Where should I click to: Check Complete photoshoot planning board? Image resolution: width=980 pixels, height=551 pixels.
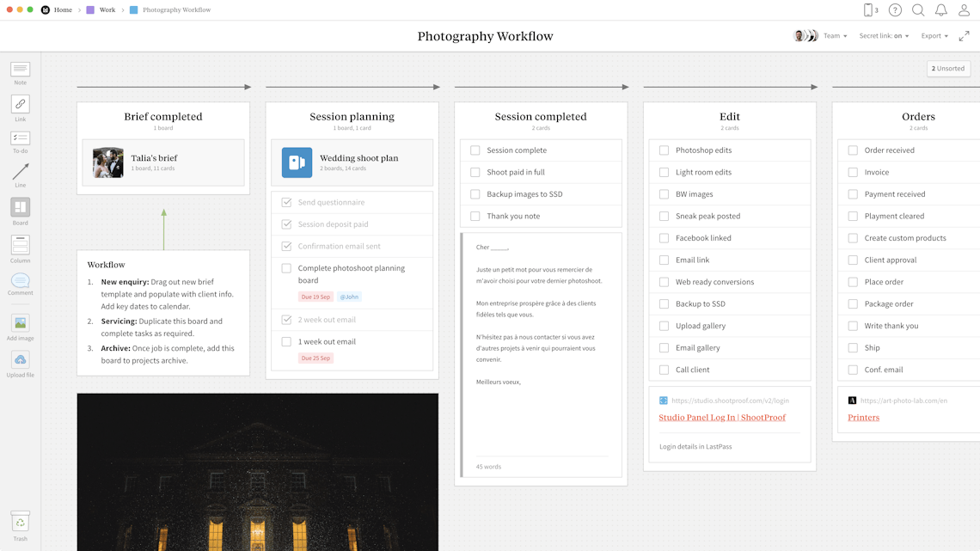point(286,268)
